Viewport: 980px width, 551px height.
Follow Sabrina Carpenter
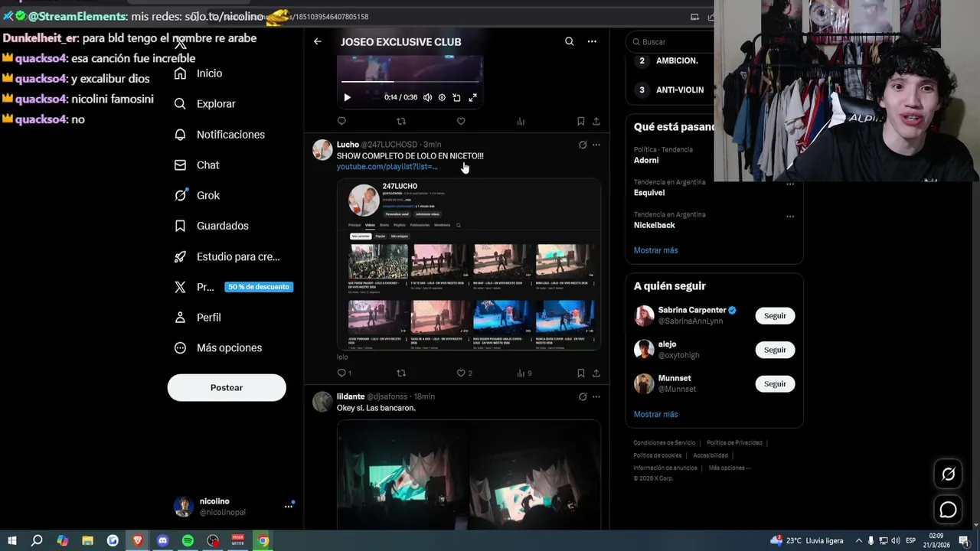point(775,315)
